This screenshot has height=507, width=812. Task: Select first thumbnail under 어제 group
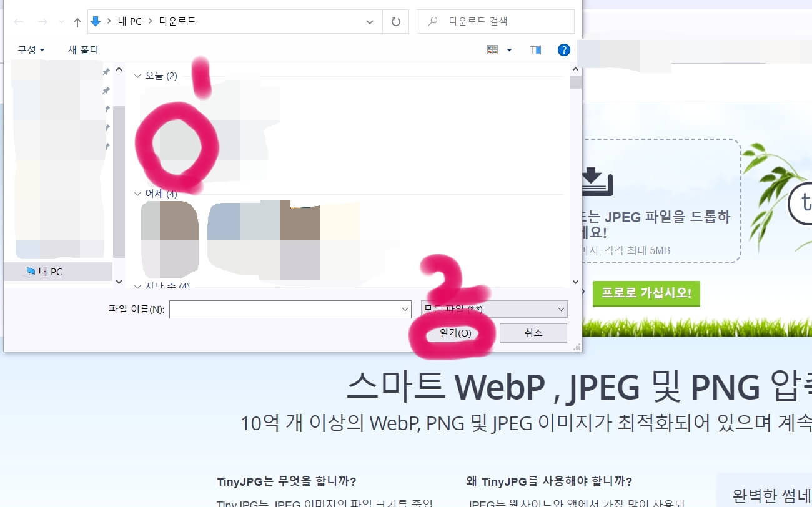pos(170,239)
